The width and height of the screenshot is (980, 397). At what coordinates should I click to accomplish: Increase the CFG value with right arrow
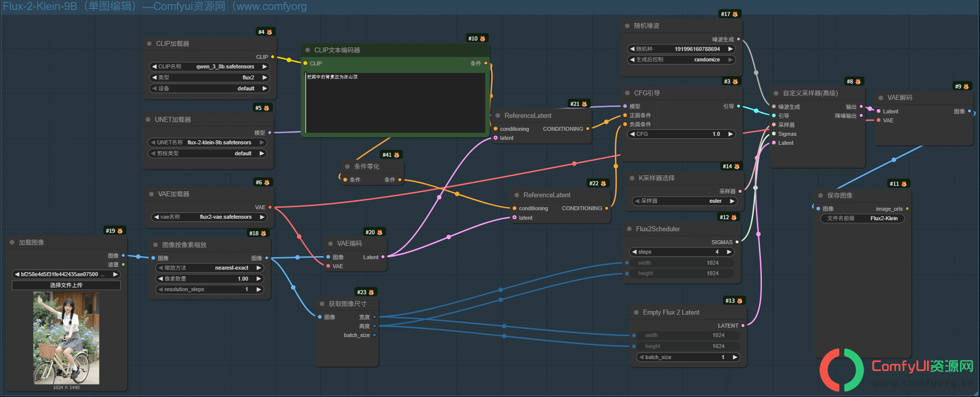731,134
